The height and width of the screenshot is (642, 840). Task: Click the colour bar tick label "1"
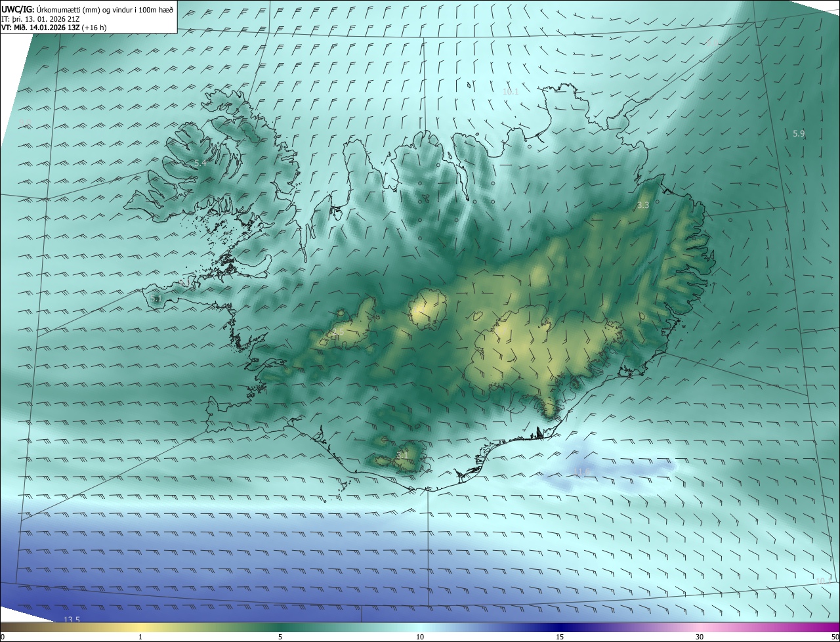[x=140, y=637]
